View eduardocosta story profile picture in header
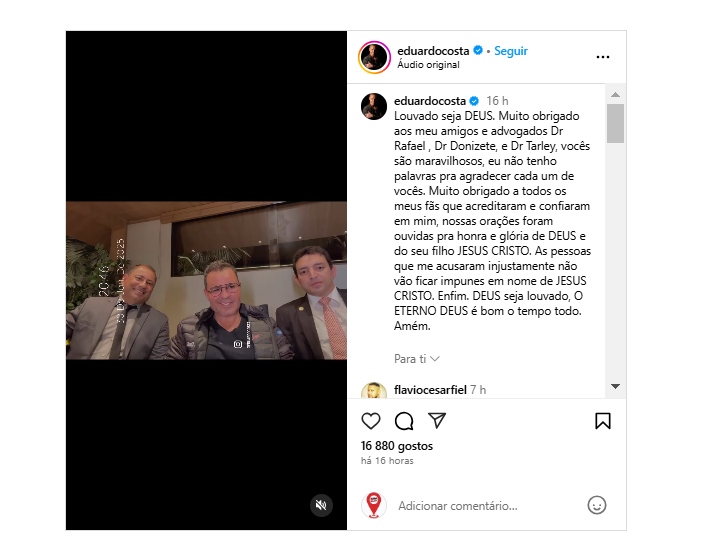The height and width of the screenshot is (559, 702). pos(374,57)
